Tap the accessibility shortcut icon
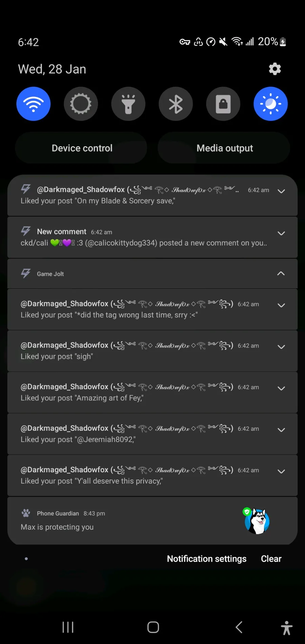 point(286,627)
